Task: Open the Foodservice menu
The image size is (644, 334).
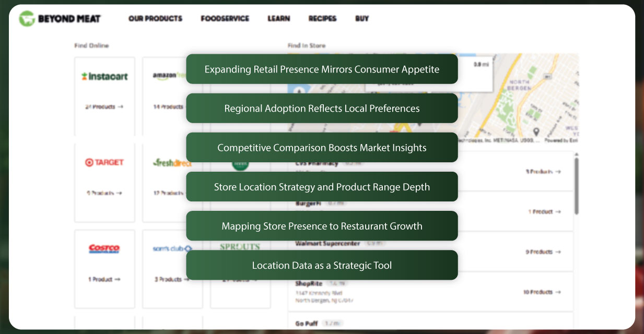Action: pos(225,18)
